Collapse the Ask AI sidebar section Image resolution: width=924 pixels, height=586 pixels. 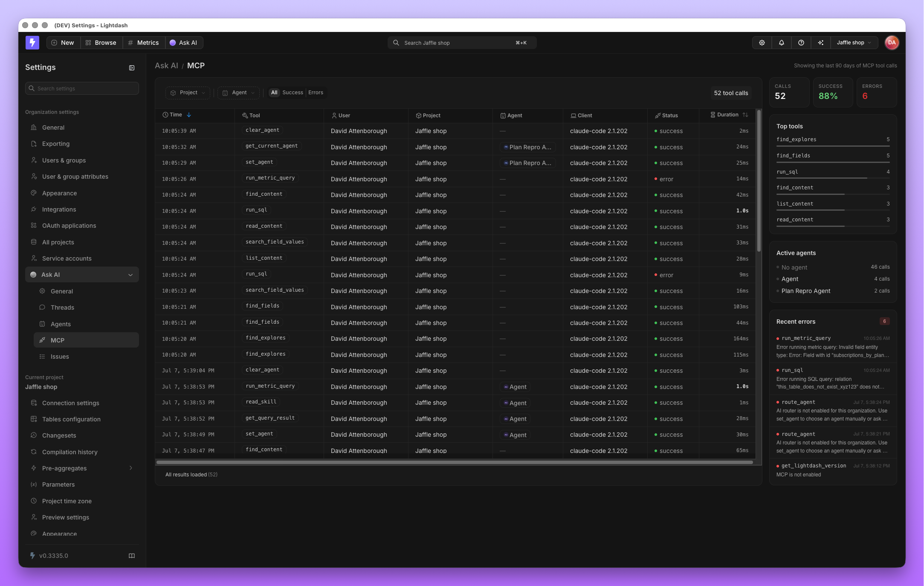pyautogui.click(x=82, y=275)
